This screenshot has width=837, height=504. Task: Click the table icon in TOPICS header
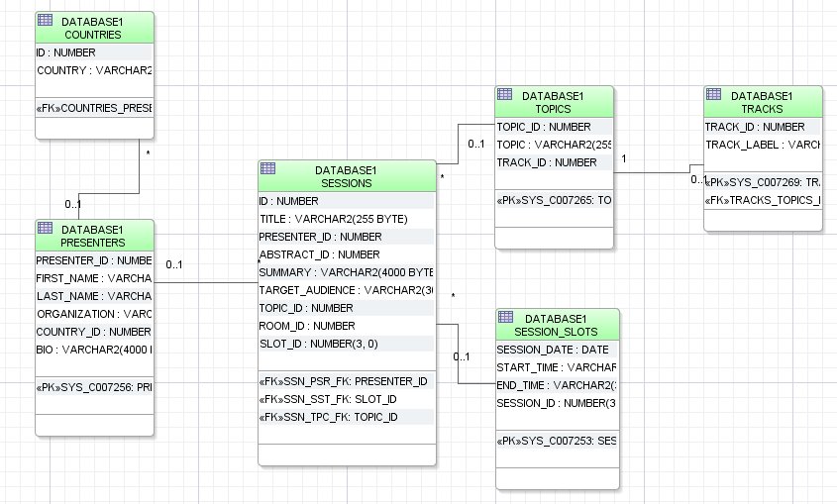pyautogui.click(x=504, y=94)
